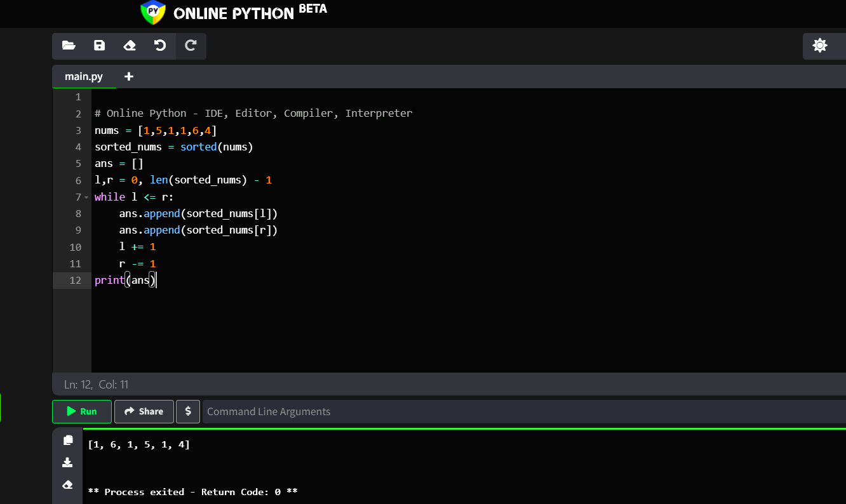Viewport: 846px width, 504px height.
Task: Click the ans.append(sorted_nums[l]) line
Action: click(x=198, y=213)
